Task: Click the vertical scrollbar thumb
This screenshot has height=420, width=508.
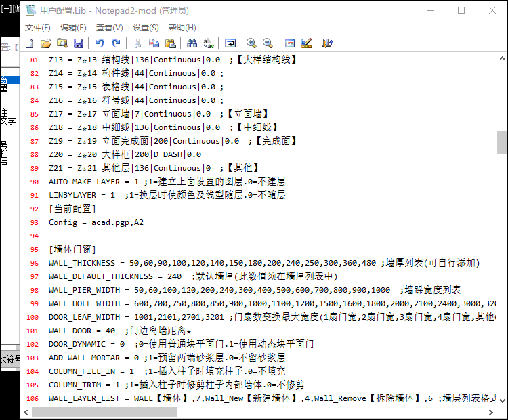Action: pyautogui.click(x=502, y=142)
